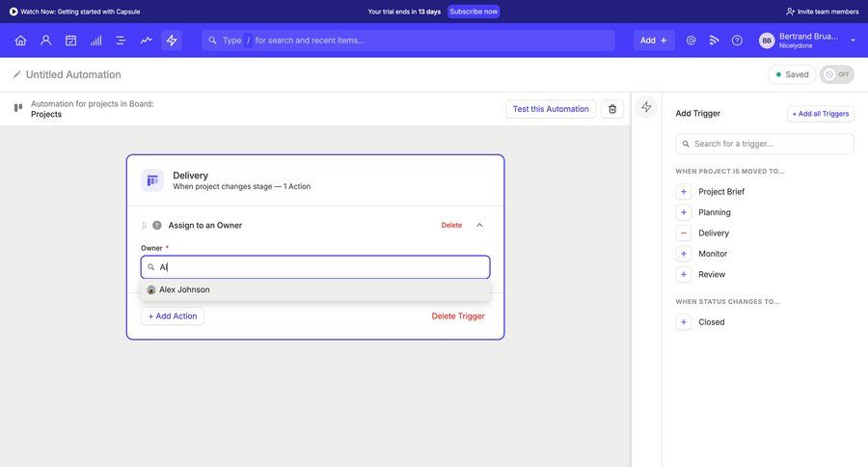The image size is (868, 467).
Task: Select Alex Johnson from owner suggestions
Action: 184,289
